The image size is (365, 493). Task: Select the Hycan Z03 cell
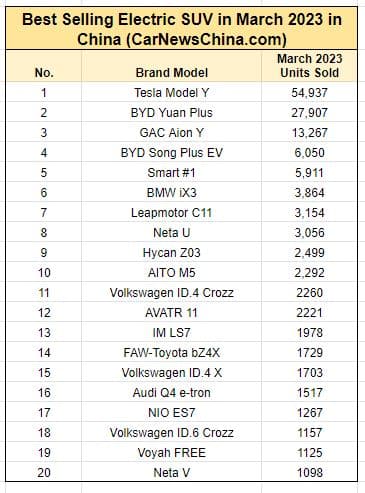click(171, 252)
